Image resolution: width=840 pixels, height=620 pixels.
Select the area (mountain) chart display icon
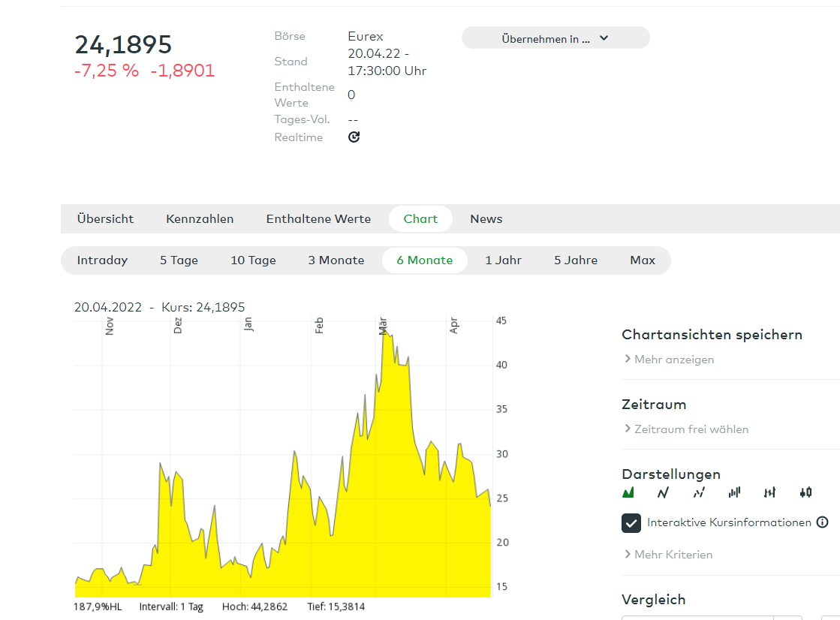click(628, 492)
